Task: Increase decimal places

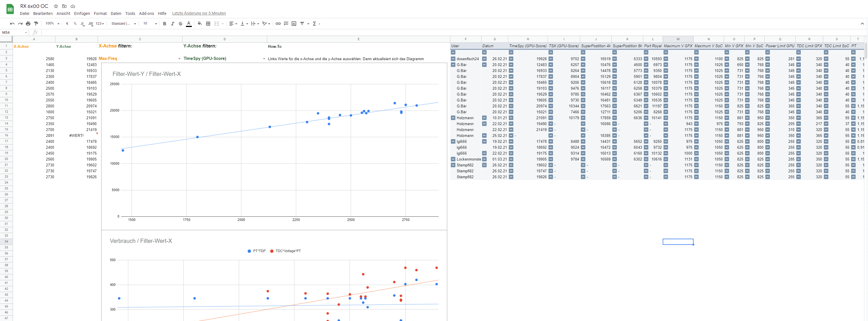Action: click(90, 24)
